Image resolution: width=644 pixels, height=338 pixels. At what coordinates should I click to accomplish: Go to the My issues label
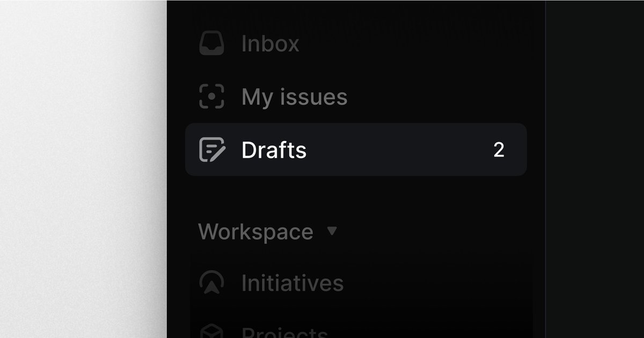click(x=294, y=97)
